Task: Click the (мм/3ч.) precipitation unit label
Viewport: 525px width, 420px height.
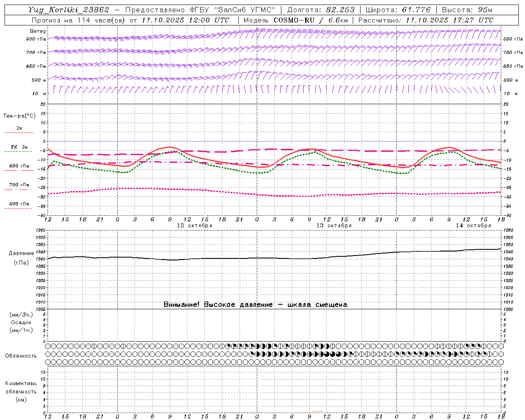Action: pyautogui.click(x=21, y=315)
